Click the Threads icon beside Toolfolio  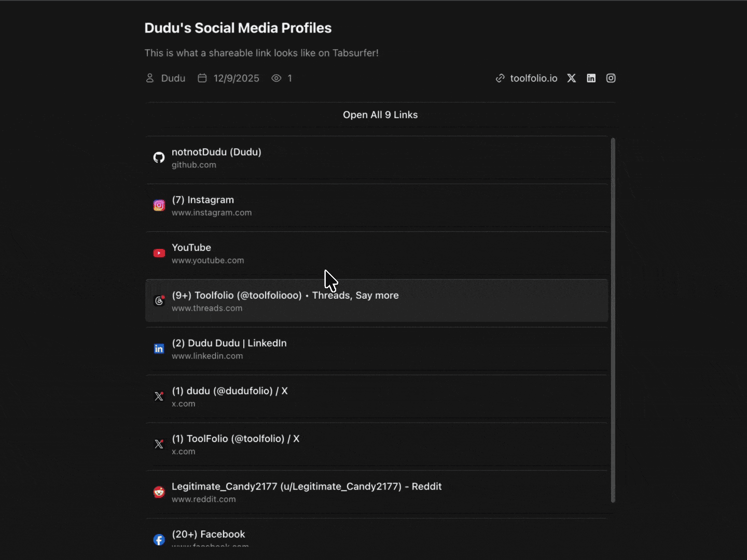point(159,301)
